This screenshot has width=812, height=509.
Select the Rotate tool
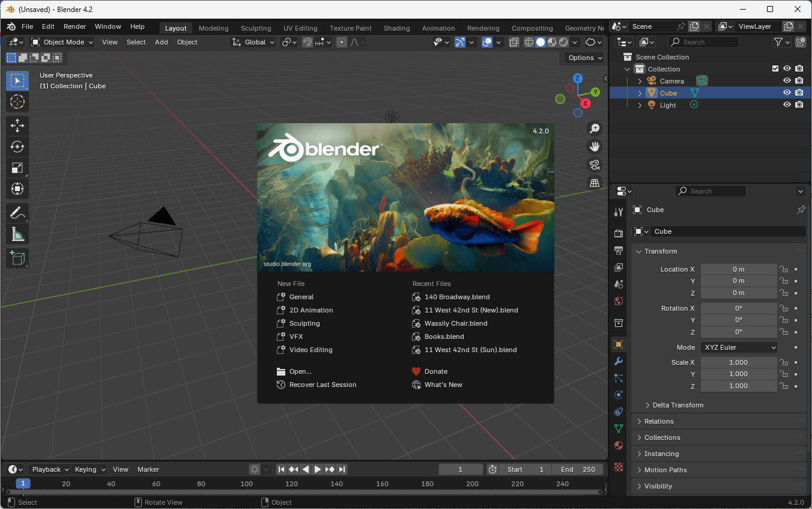[x=17, y=147]
